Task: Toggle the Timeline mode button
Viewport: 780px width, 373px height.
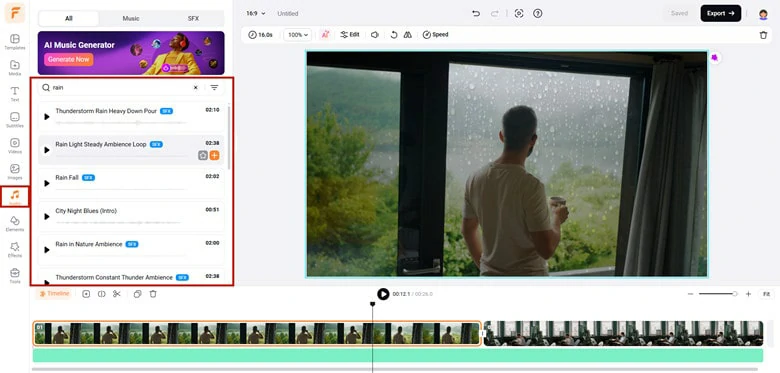Action: click(54, 294)
